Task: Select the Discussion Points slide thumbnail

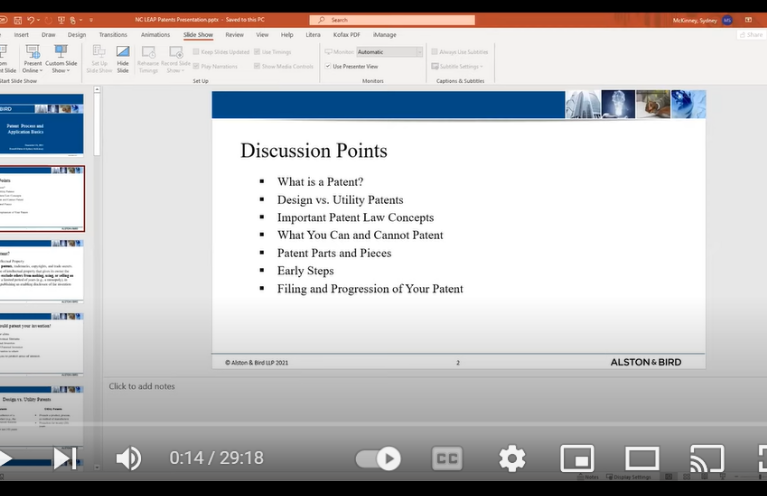Action: tap(42, 199)
